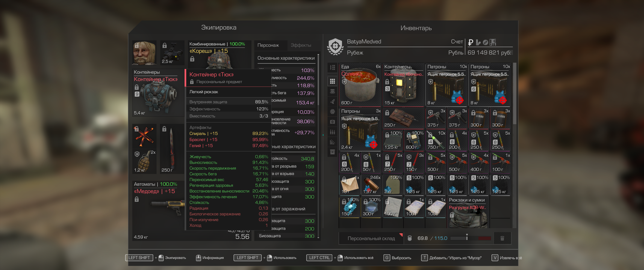Viewport: 644px width, 270px height.
Task: Select the all-items grid filter
Action: 332,81
